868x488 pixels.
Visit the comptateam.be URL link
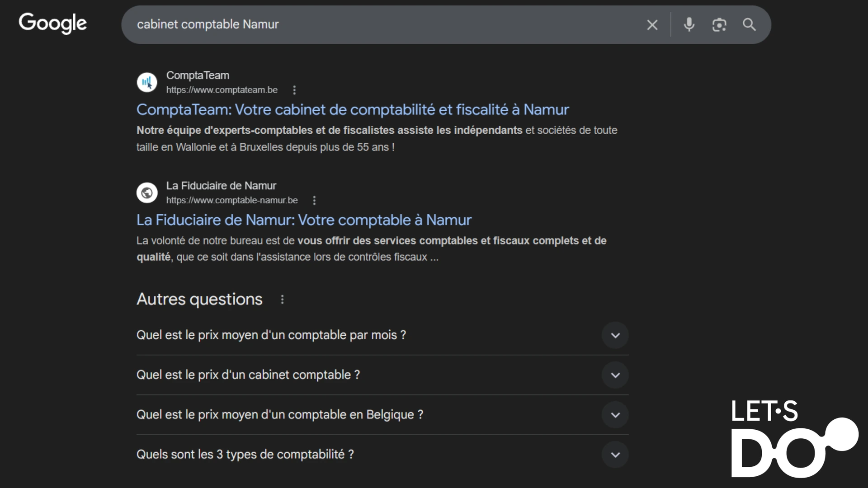click(x=222, y=90)
